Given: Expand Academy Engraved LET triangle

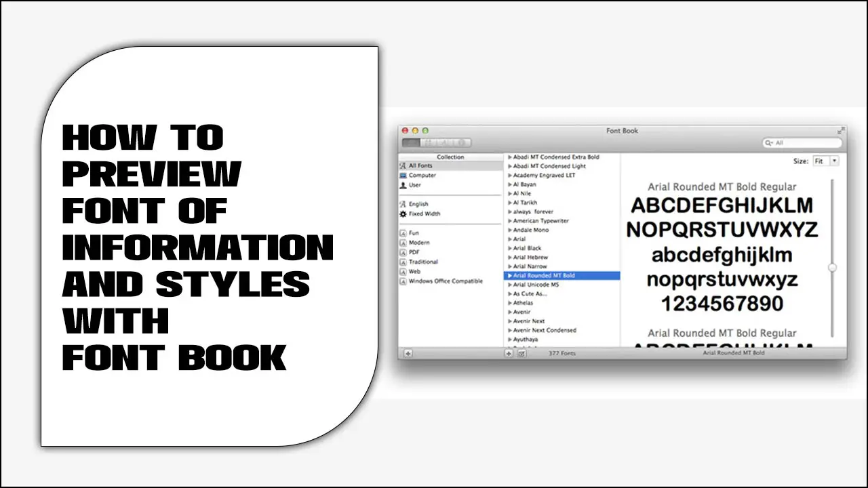Looking at the screenshot, I should pyautogui.click(x=510, y=176).
